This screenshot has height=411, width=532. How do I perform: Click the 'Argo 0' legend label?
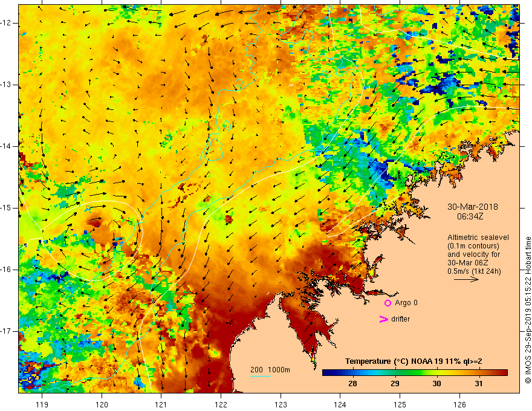[406, 303]
